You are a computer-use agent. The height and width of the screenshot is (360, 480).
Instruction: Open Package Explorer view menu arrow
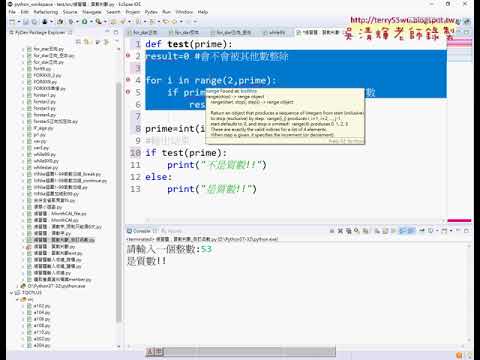tap(117, 42)
